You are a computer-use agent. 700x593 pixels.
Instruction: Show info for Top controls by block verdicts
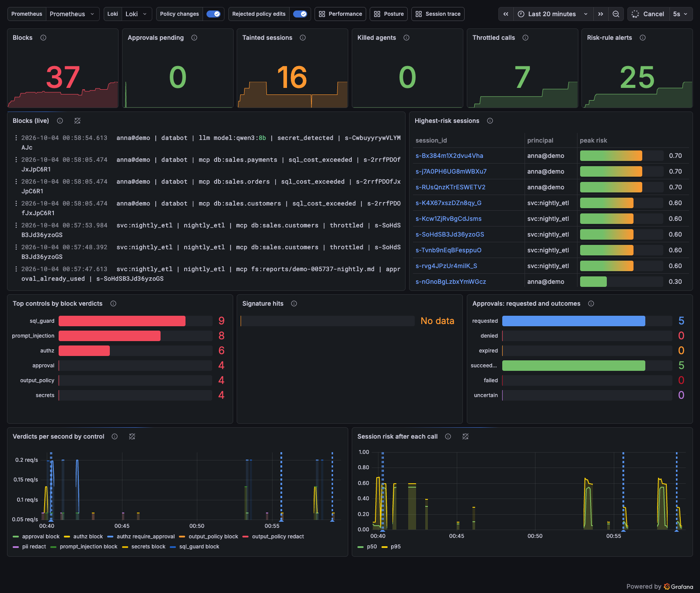pos(113,303)
